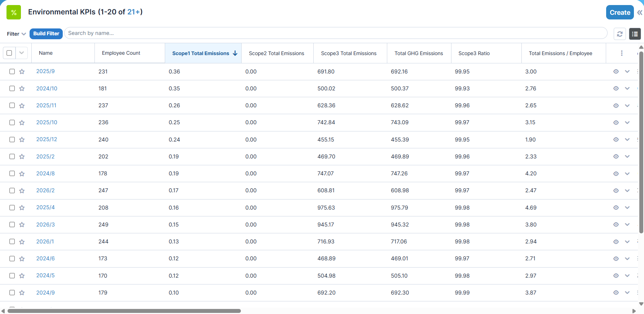Check the 2024/10 row checkbox
The height and width of the screenshot is (314, 644).
[x=12, y=88]
